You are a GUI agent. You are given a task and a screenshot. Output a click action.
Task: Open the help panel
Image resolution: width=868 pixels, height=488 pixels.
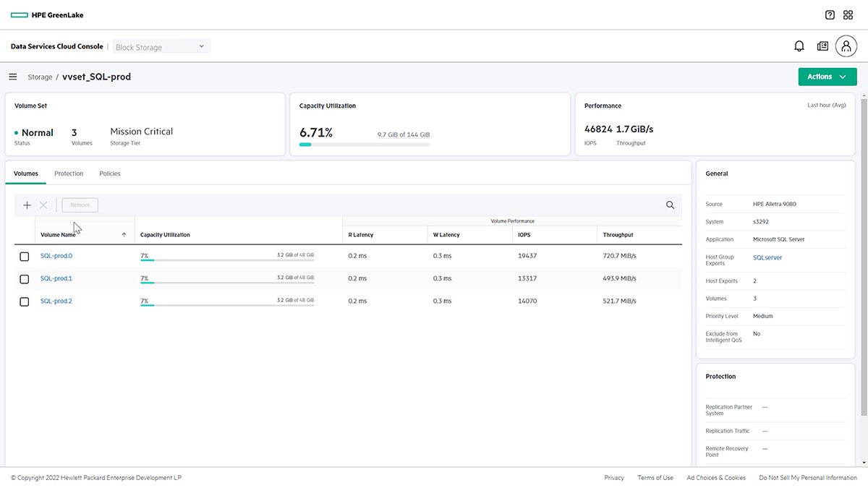(828, 14)
